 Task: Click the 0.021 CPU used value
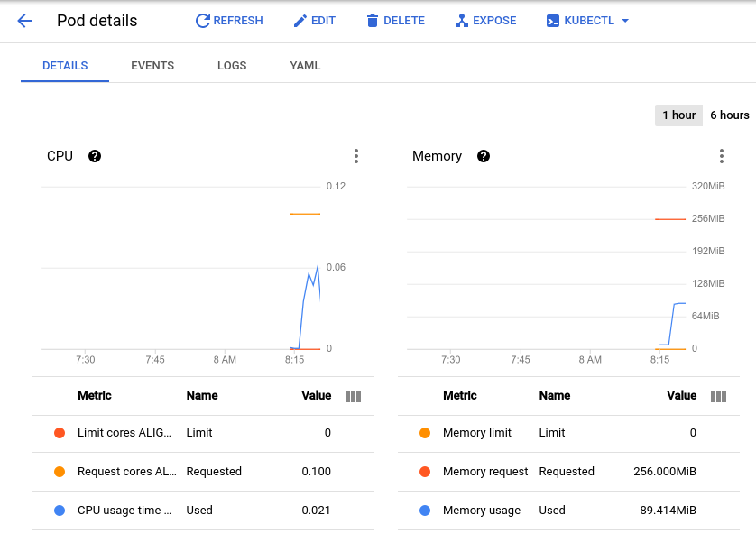point(317,511)
